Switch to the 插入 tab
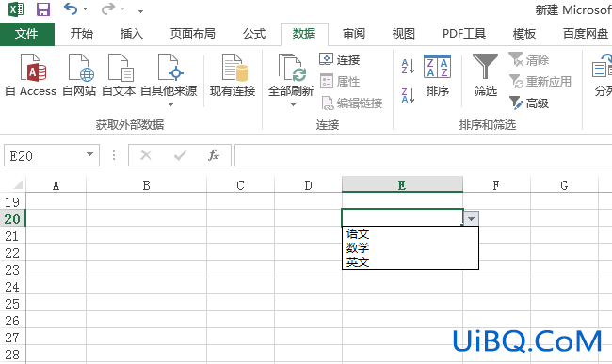Viewport: 612px width, 364px height. click(132, 34)
